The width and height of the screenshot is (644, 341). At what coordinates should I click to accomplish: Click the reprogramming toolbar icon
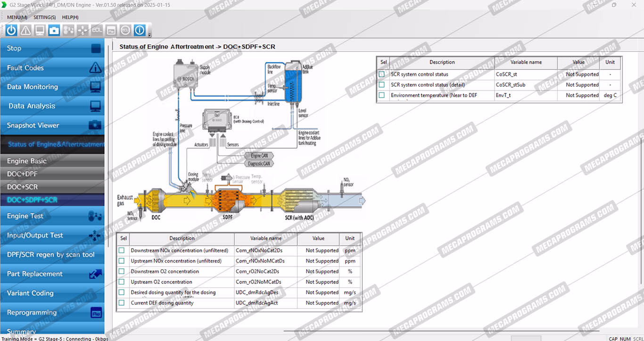[x=111, y=30]
